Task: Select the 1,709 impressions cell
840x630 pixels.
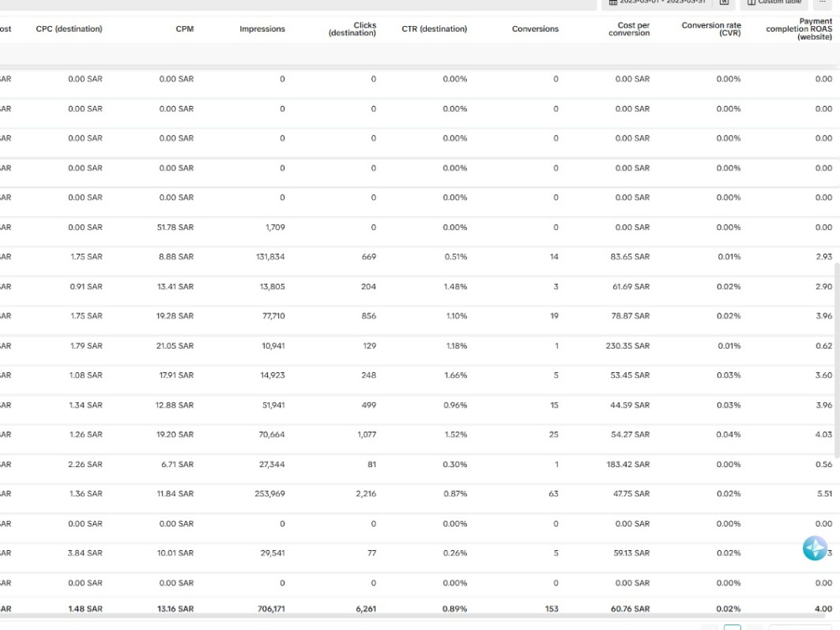Action: [276, 227]
